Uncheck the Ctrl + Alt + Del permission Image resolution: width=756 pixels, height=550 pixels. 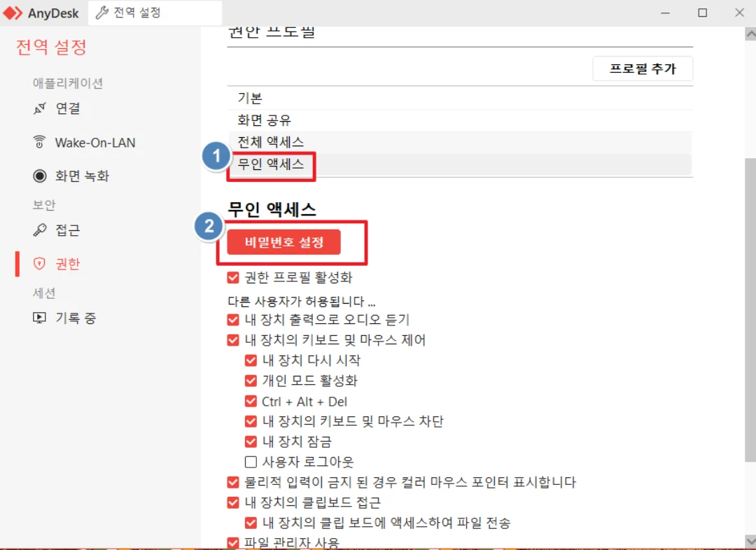pyautogui.click(x=251, y=400)
